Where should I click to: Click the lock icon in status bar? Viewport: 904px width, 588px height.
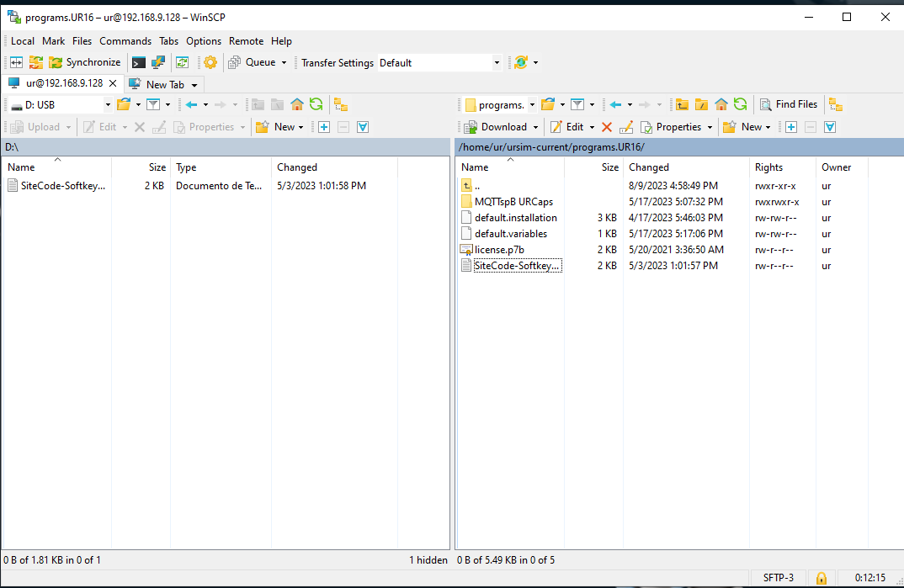coord(821,578)
